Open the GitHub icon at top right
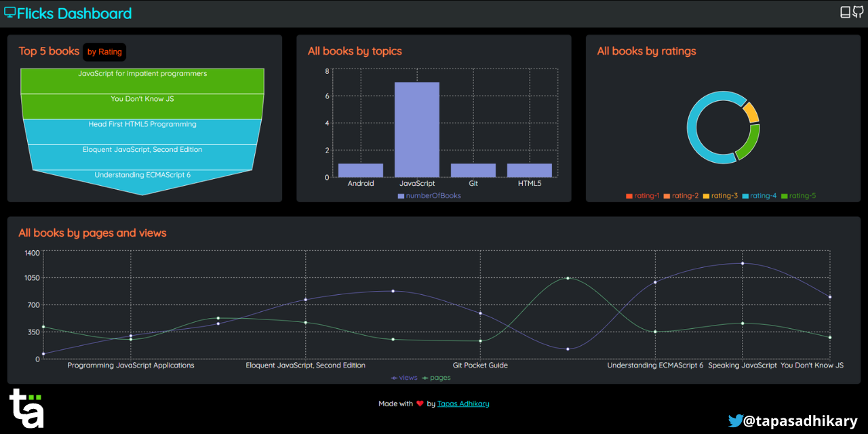Screen dimensions: 868x434 (857, 12)
